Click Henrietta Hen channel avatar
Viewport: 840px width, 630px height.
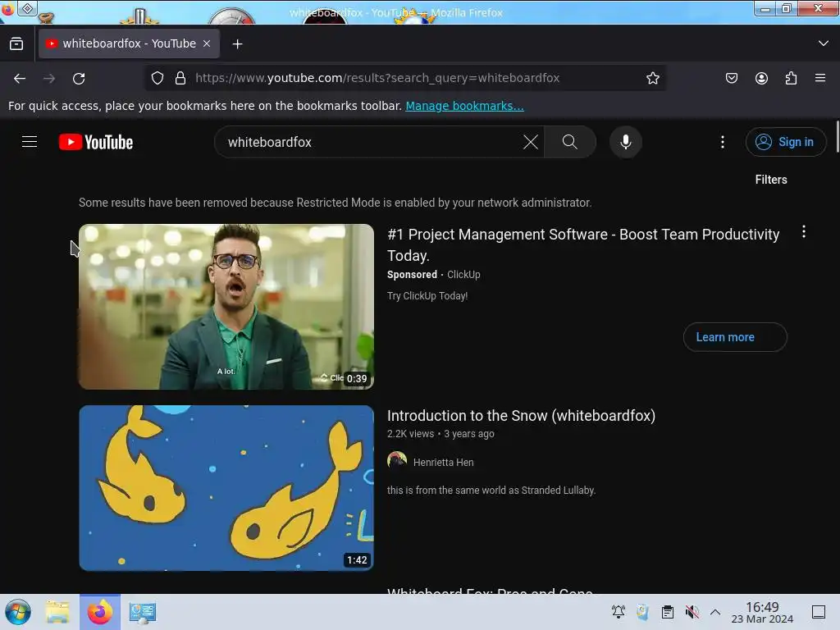click(397, 461)
